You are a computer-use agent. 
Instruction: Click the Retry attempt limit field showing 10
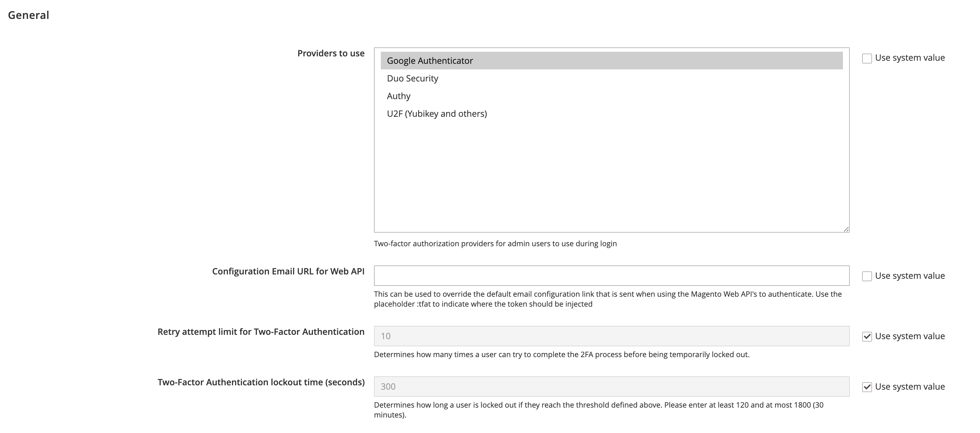coord(611,336)
